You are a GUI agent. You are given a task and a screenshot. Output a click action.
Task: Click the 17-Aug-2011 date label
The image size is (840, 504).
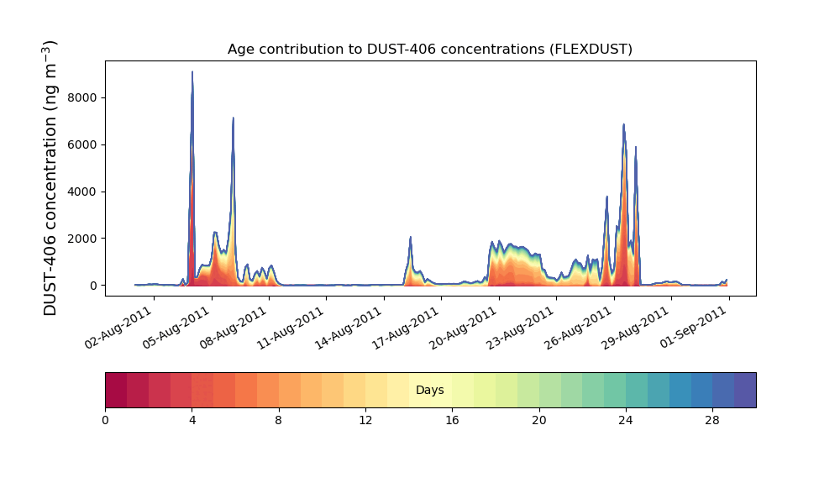(406, 328)
